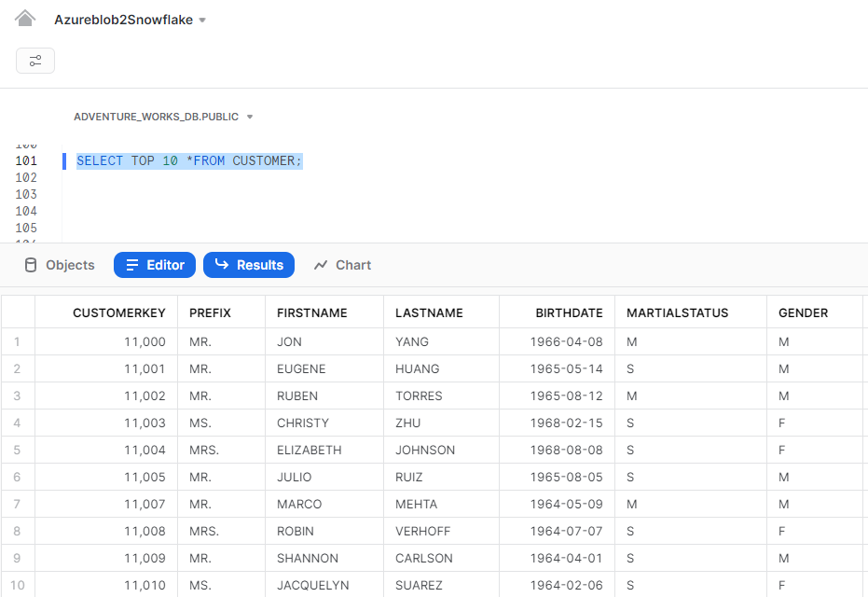
Task: Select birthdate cell 1968-02-15
Action: tap(557, 423)
